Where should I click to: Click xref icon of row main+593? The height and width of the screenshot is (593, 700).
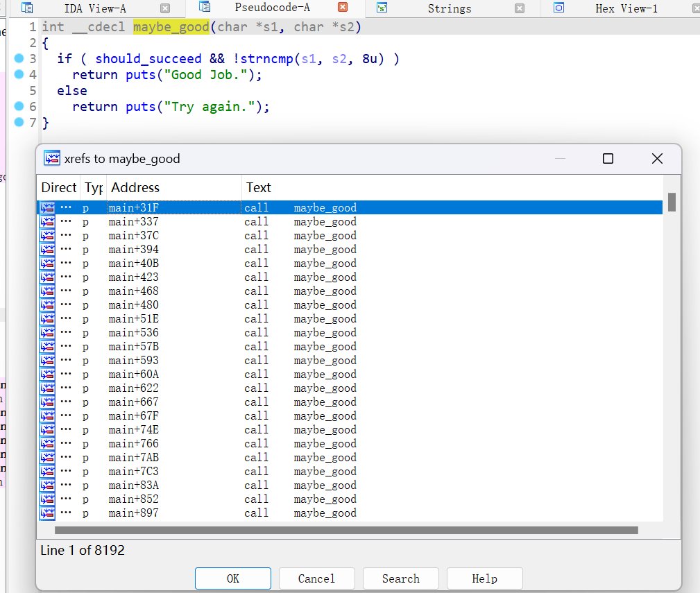[x=47, y=360]
